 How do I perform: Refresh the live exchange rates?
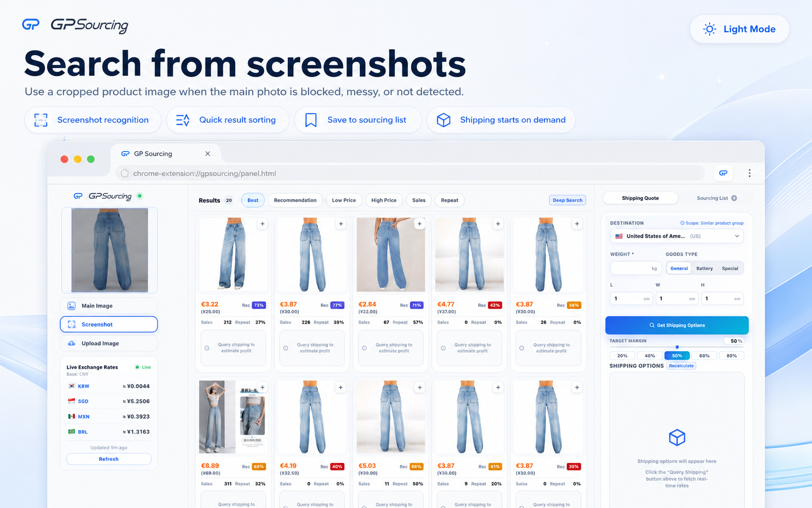point(109,459)
